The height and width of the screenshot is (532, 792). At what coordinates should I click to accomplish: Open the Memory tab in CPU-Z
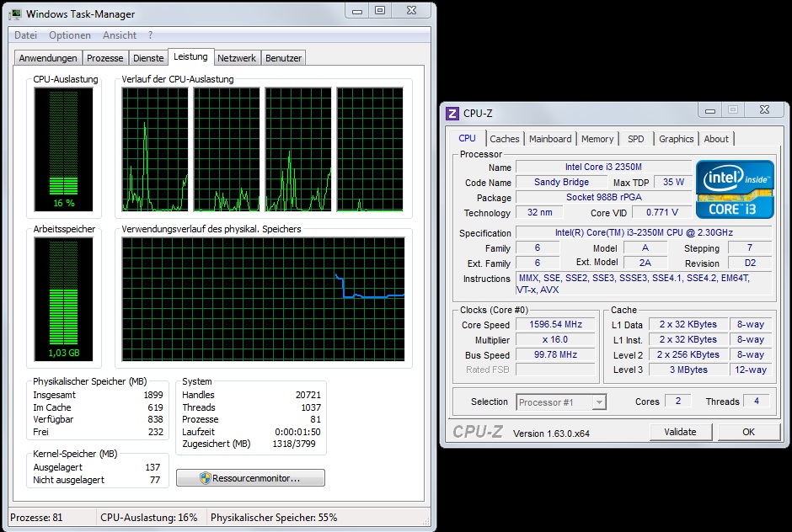597,139
